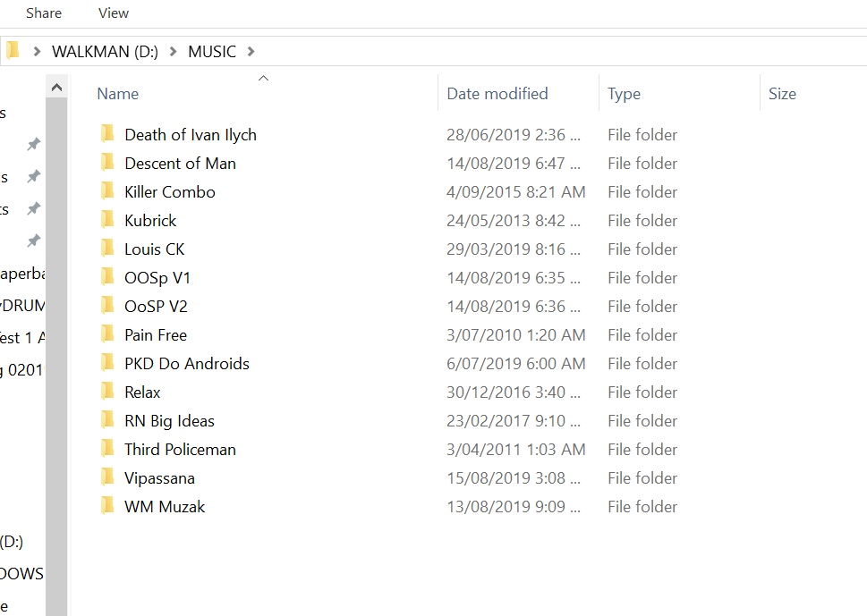
Task: Select Vipassana folder icon
Action: point(107,477)
